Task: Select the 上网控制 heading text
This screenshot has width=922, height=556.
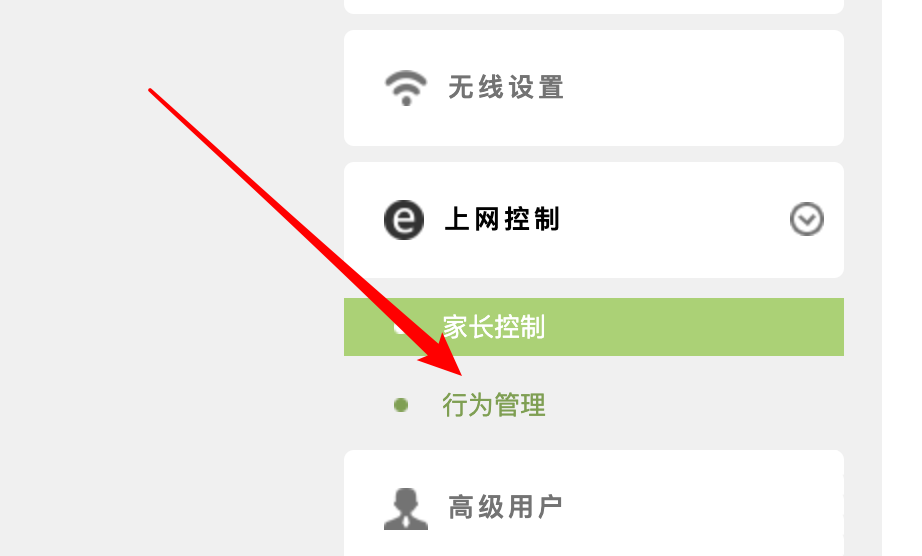Action: point(502,219)
